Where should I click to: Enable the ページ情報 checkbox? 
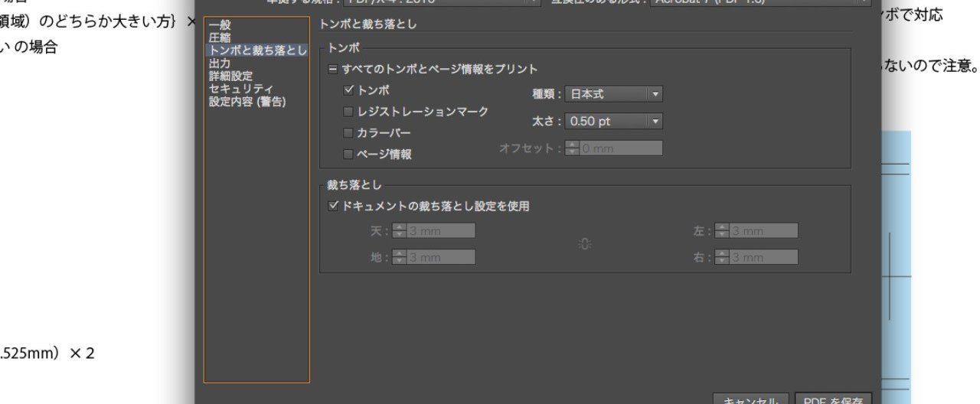(x=348, y=155)
